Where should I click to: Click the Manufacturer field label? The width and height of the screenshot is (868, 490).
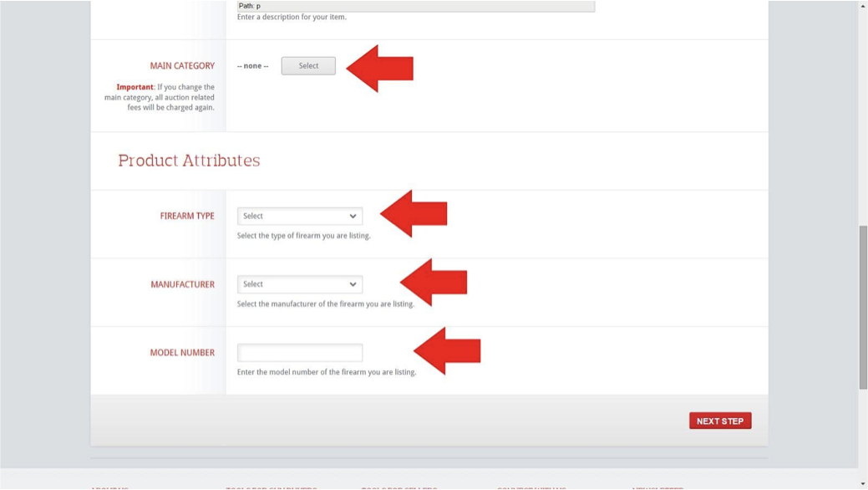click(x=182, y=284)
